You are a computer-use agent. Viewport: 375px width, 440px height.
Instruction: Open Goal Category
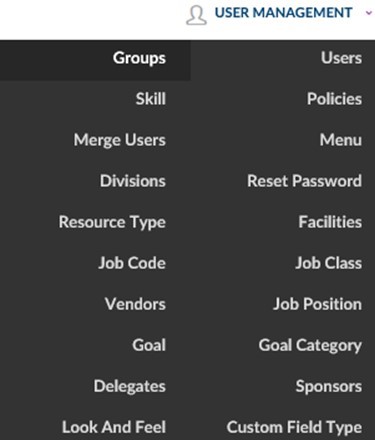coord(310,345)
